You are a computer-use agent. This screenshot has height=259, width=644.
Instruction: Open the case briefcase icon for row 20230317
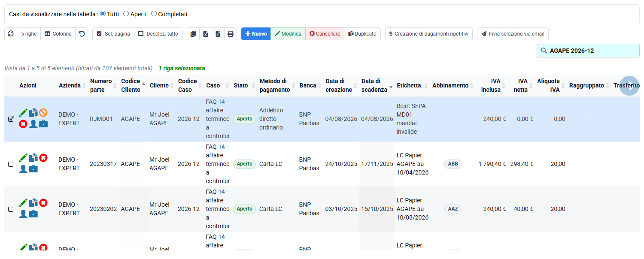pos(33,169)
